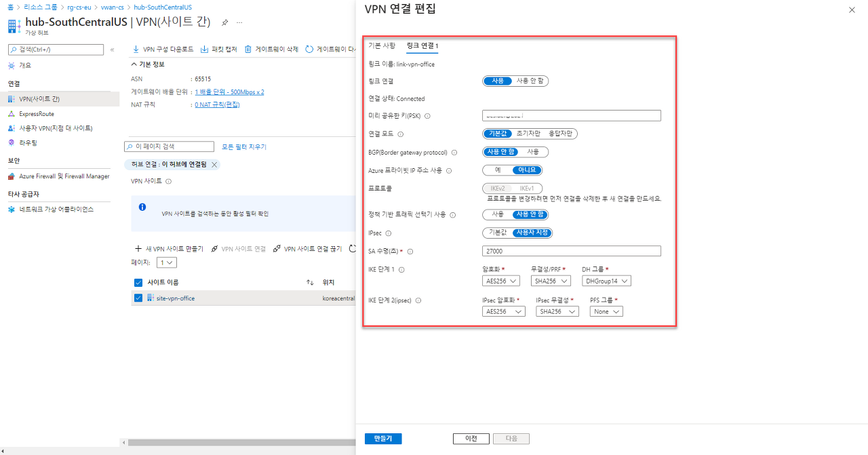Collapse the left sidebar with the double chevron
The width and height of the screenshot is (868, 455).
pos(113,50)
